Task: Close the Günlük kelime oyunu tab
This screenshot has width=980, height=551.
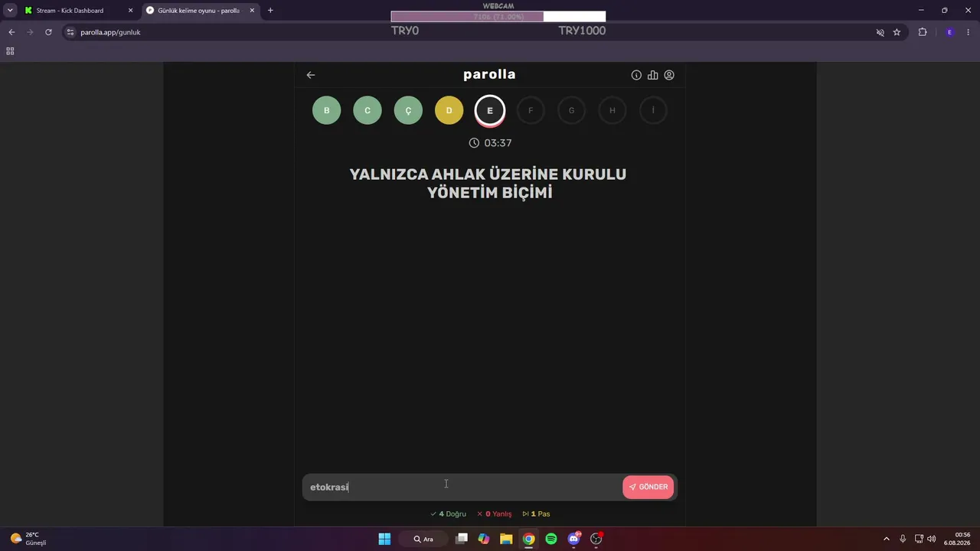Action: (x=252, y=11)
